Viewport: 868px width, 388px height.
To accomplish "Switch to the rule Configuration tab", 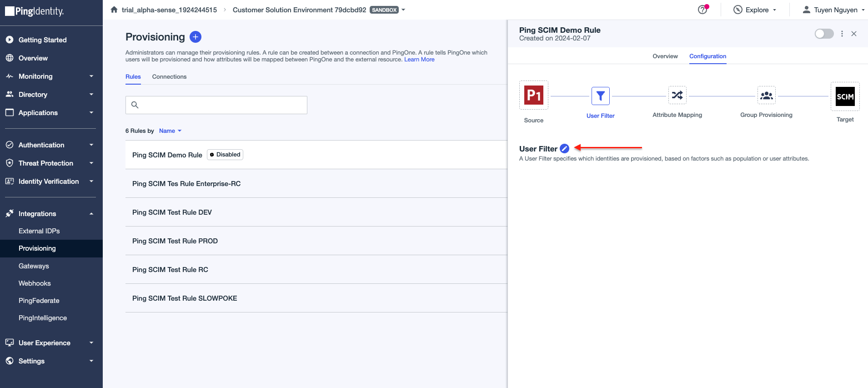I will (708, 56).
